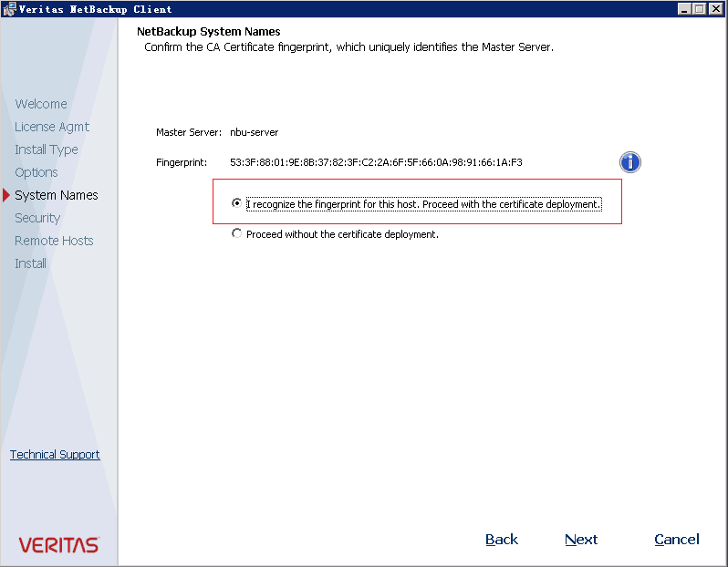This screenshot has height=567, width=728.
Task: Click the master server name nbu-server
Action: click(x=254, y=132)
